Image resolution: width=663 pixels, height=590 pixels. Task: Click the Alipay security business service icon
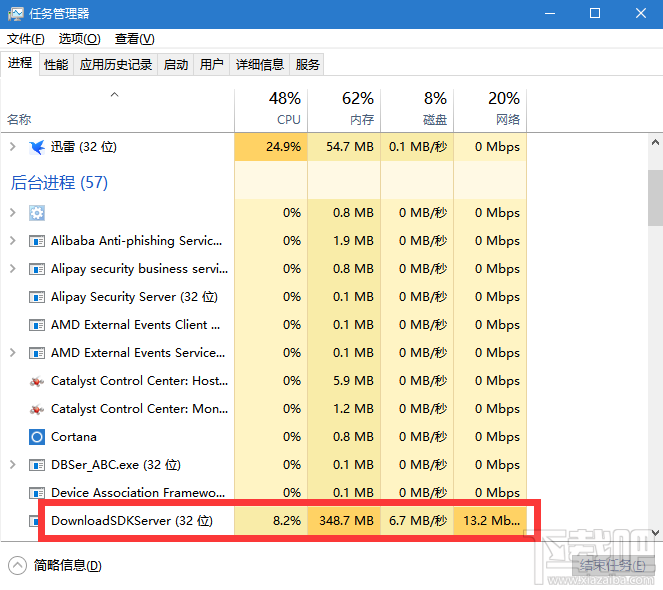[x=37, y=269]
